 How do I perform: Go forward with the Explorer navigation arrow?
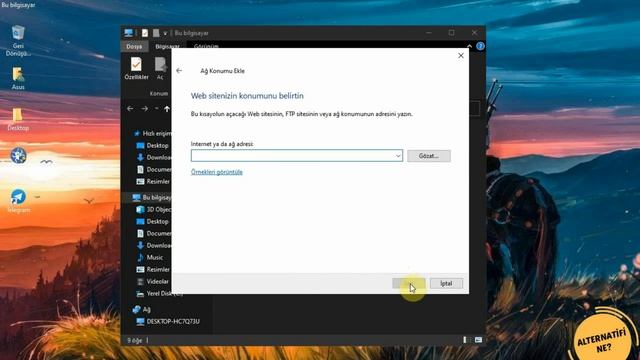(144, 109)
